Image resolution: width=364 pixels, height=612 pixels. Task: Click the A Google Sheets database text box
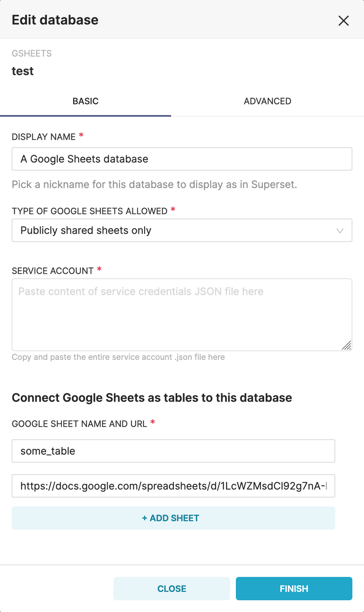182,159
